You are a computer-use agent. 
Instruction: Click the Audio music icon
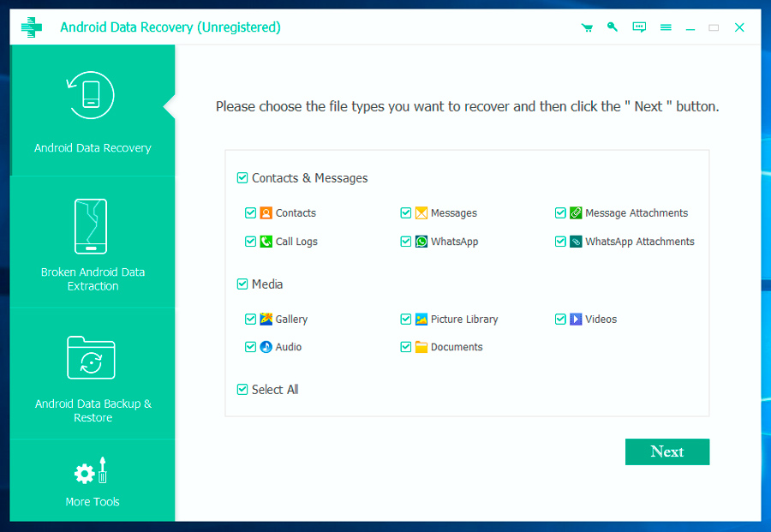pyautogui.click(x=266, y=347)
